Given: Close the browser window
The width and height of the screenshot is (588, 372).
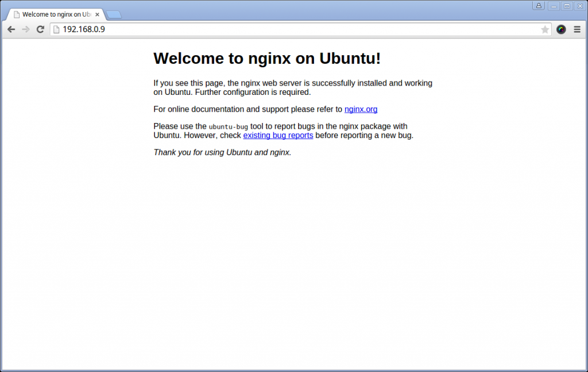Looking at the screenshot, I should pos(580,5).
